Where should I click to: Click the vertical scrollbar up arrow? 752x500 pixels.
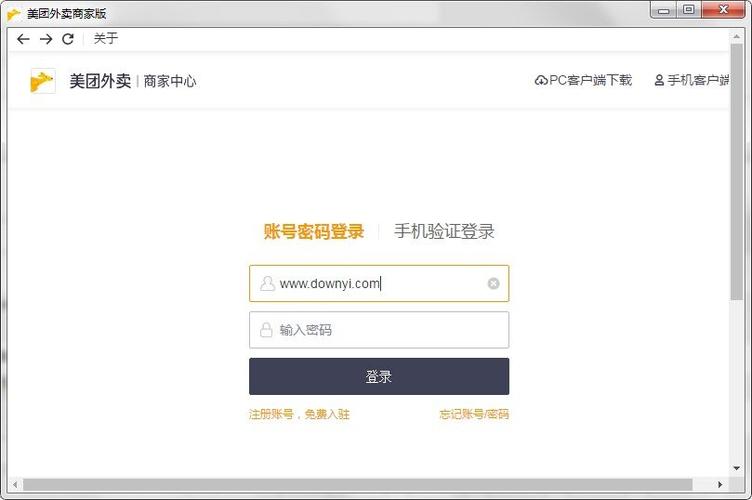pyautogui.click(x=736, y=36)
